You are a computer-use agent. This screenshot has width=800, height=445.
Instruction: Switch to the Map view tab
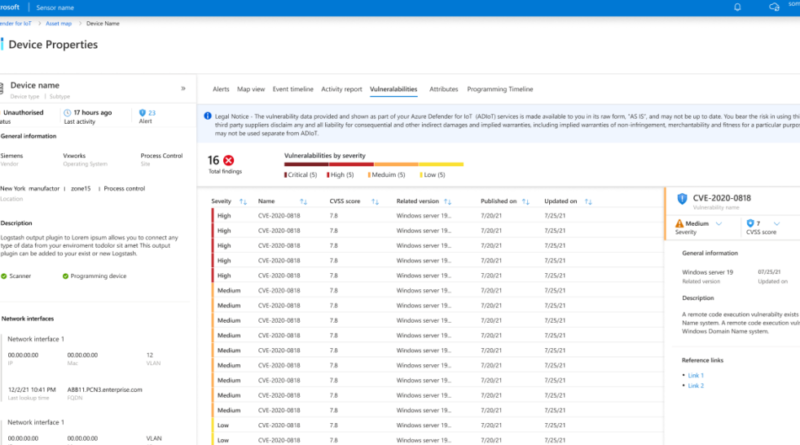tap(251, 89)
